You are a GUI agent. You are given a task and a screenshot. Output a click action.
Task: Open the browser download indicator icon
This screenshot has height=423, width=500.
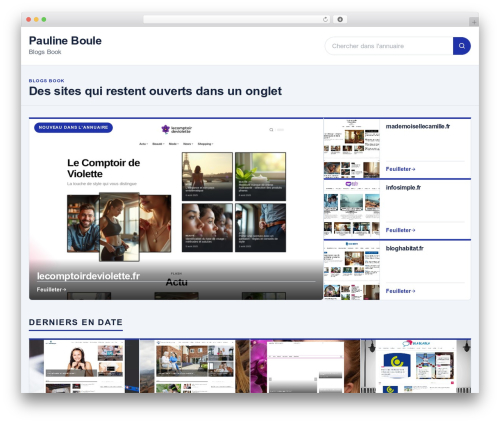coord(340,20)
